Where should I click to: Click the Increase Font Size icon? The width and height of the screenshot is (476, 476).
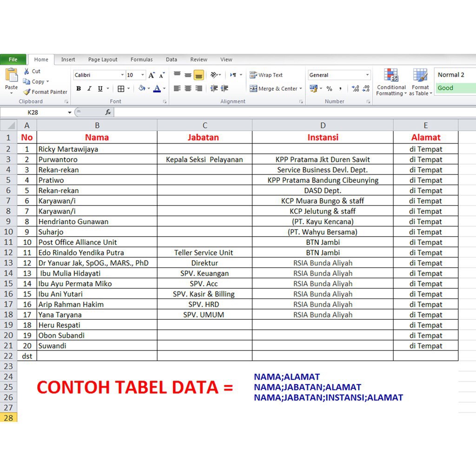[x=152, y=75]
